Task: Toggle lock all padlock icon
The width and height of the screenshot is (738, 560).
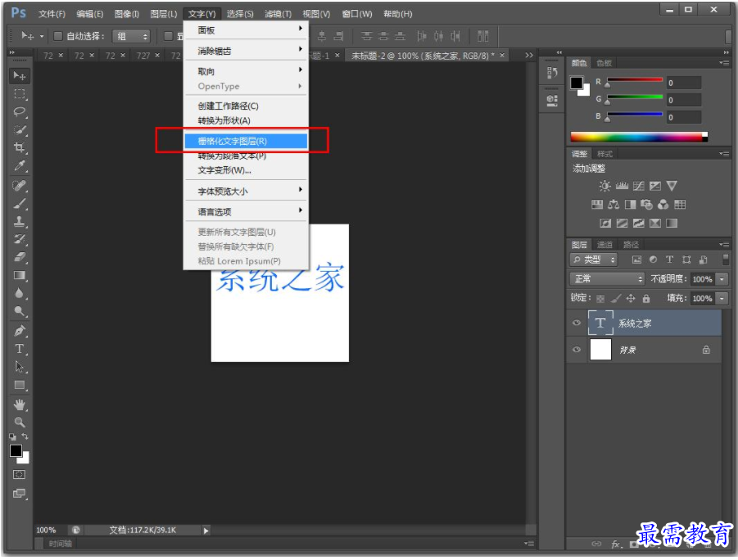Action: (x=646, y=298)
